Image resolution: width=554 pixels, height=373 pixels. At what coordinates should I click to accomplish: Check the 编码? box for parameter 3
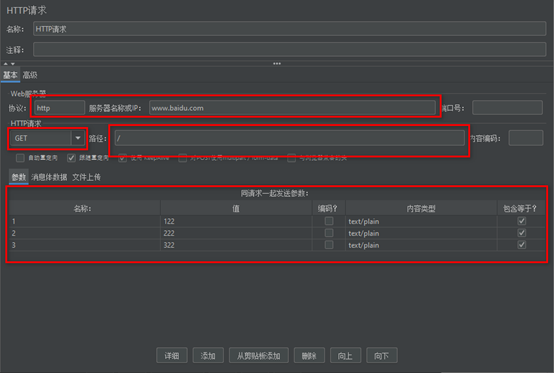coord(329,245)
